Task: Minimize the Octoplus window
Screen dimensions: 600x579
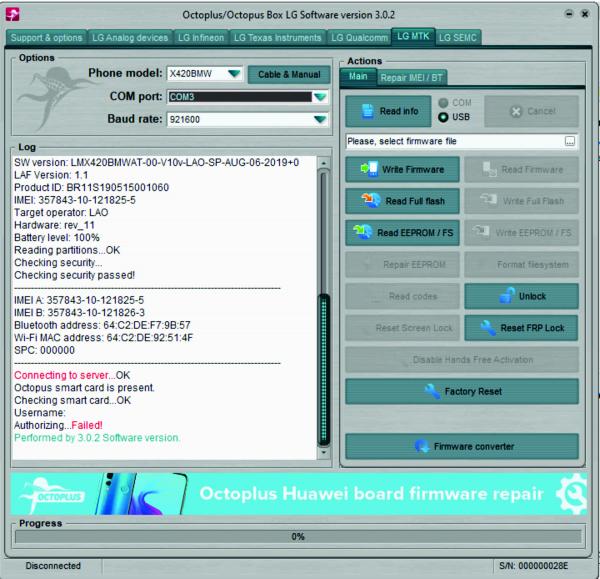Action: (569, 14)
